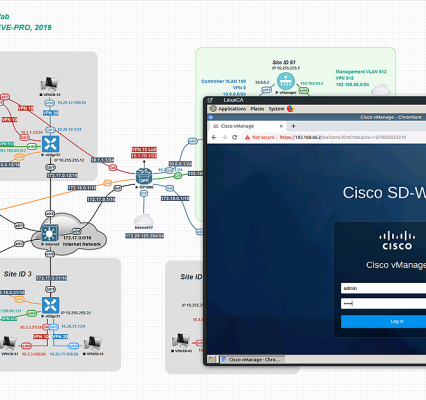Click the 172.17.0.12/16 link label
This screenshot has height=400, width=426.
(x=62, y=175)
